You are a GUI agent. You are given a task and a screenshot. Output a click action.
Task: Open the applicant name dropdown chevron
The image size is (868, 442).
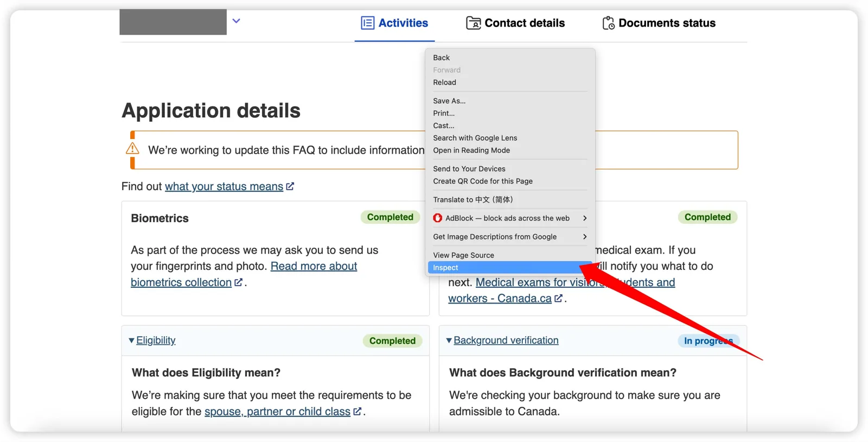pyautogui.click(x=236, y=21)
